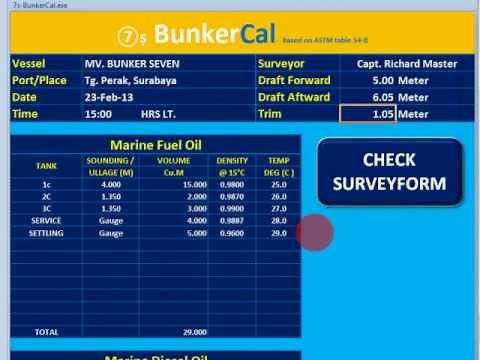Select temperature 29.0 in SETTLING row
The width and height of the screenshot is (480, 360).
279,233
